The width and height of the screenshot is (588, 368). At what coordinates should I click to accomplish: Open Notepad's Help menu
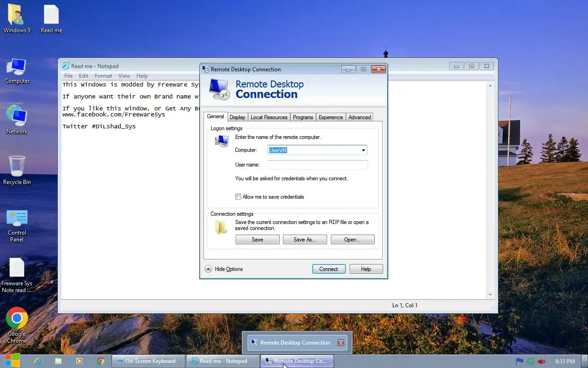(142, 76)
